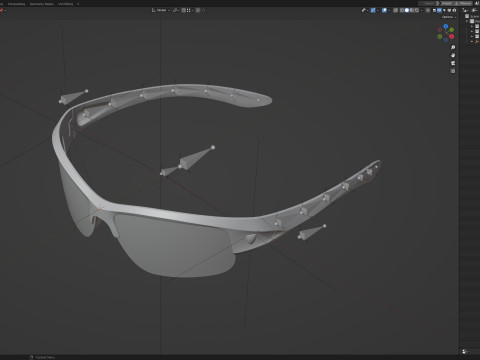This screenshot has width=480, height=360.
Task: Click the Manual button in top bar
Action: coord(464,3)
